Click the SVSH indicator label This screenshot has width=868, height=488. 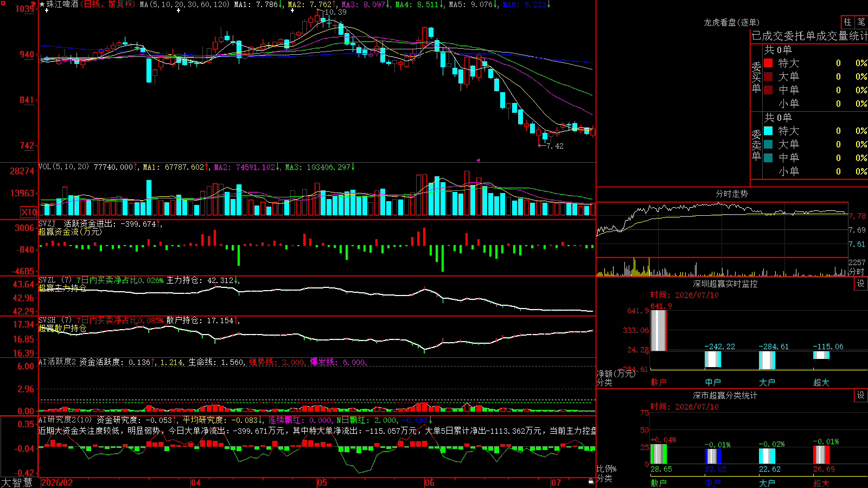tap(47, 320)
